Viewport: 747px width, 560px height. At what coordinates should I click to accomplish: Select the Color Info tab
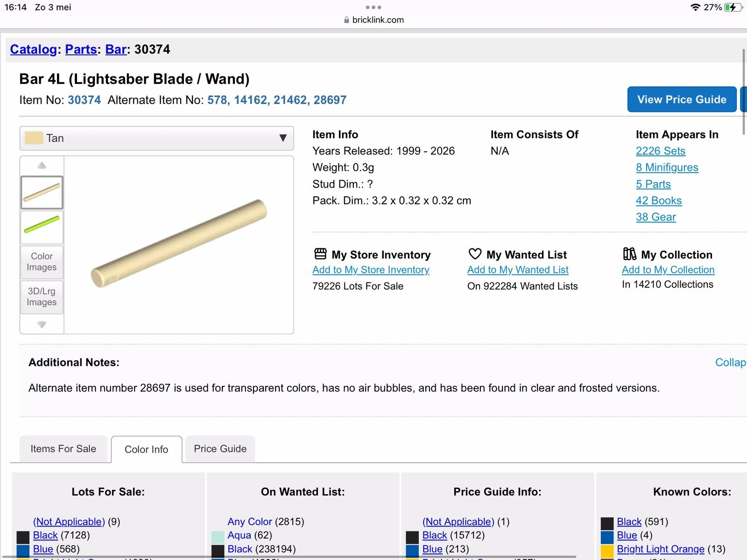(x=147, y=449)
